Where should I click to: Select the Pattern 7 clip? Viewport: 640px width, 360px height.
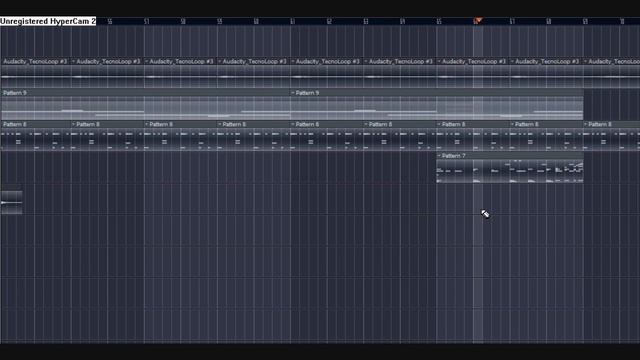click(509, 167)
